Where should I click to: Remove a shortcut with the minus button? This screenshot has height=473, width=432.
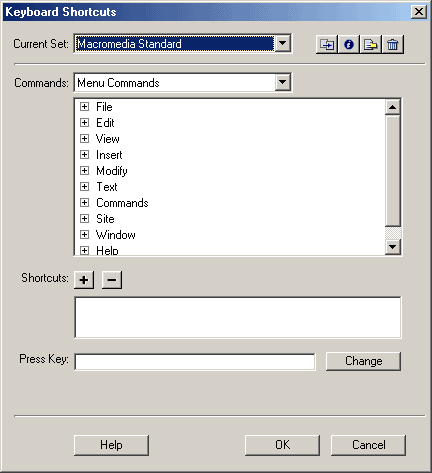pyautogui.click(x=112, y=280)
